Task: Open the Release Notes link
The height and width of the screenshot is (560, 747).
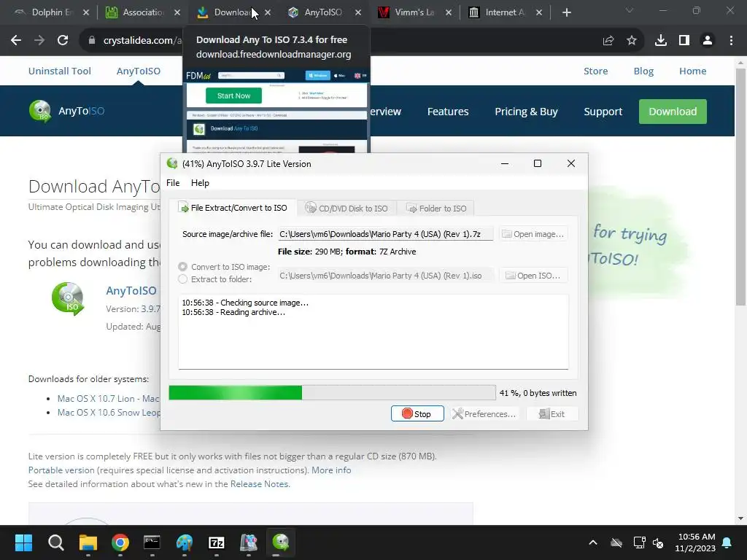Action: (260, 484)
